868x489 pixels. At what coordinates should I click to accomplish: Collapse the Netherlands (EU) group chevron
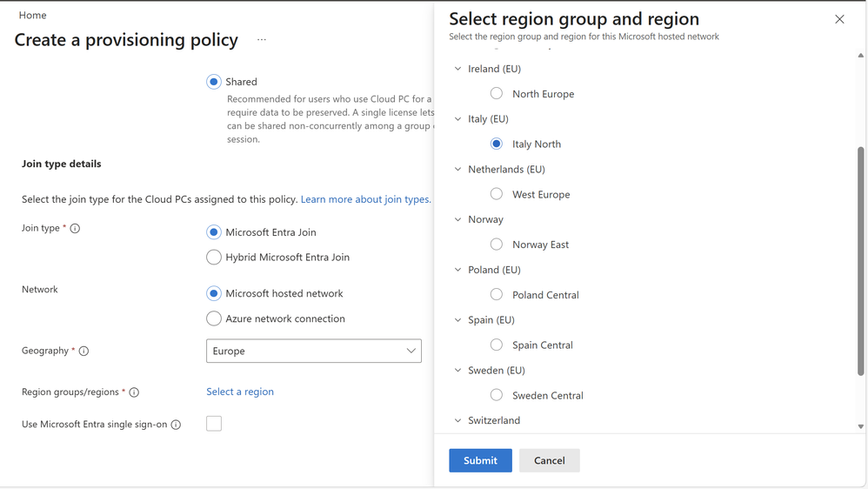point(458,170)
